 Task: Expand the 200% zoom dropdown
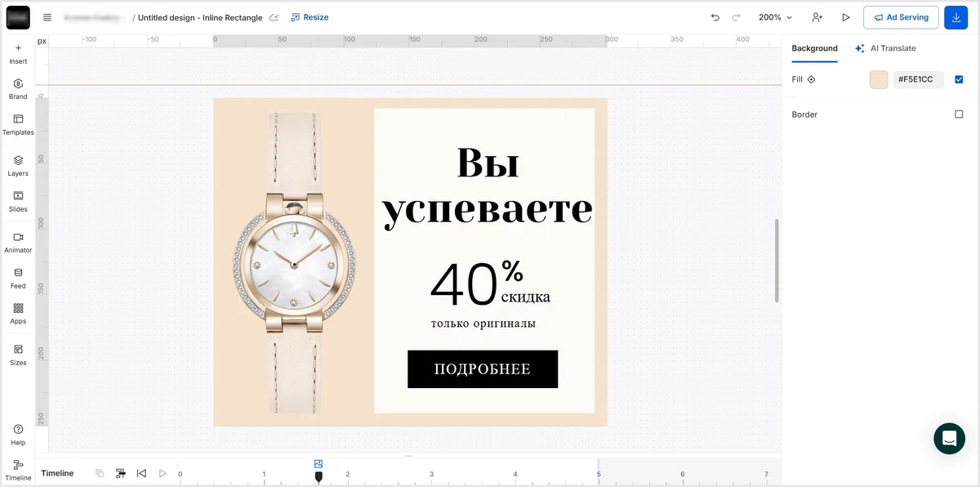[775, 17]
